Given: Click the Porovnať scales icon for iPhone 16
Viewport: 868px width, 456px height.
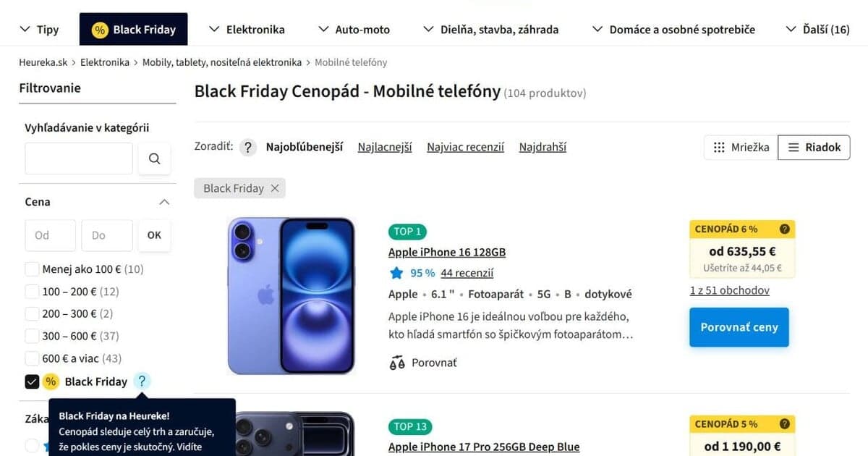Looking at the screenshot, I should (x=397, y=362).
